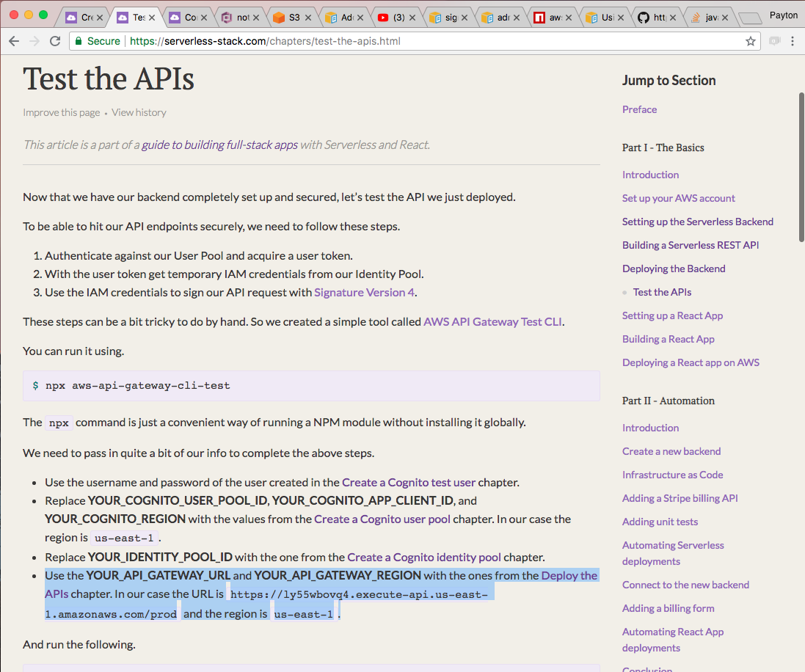The width and height of the screenshot is (805, 672).
Task: Close the S3 tab
Action: [x=308, y=18]
